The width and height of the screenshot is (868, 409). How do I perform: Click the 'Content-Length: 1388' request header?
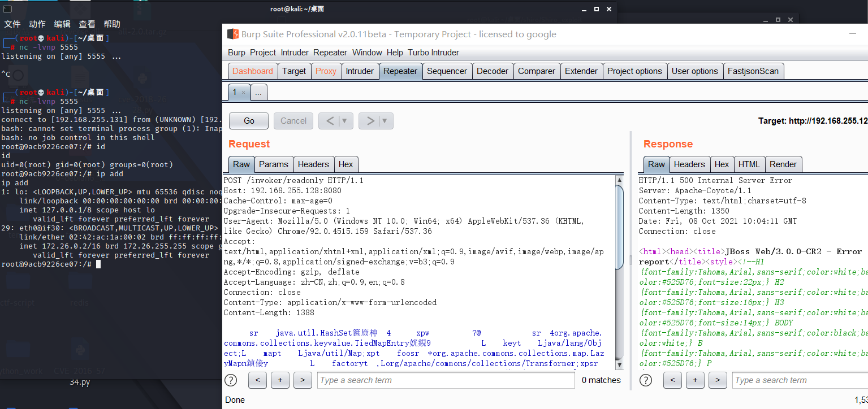(269, 313)
